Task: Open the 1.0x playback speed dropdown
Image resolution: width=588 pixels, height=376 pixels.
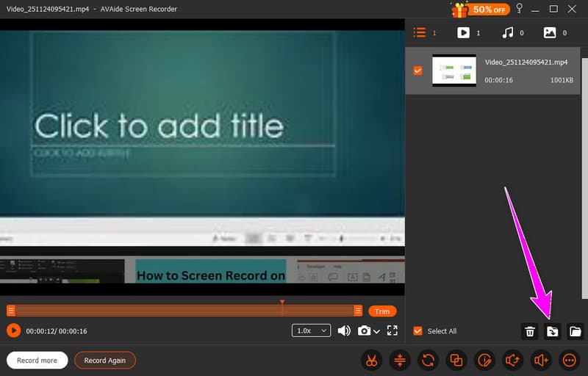Action: 312,330
